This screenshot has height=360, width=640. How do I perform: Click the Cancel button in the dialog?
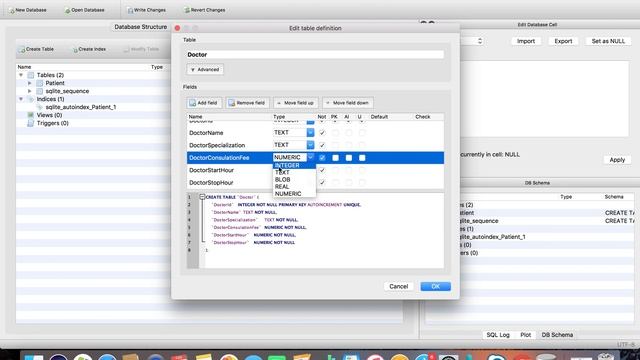coord(398,286)
